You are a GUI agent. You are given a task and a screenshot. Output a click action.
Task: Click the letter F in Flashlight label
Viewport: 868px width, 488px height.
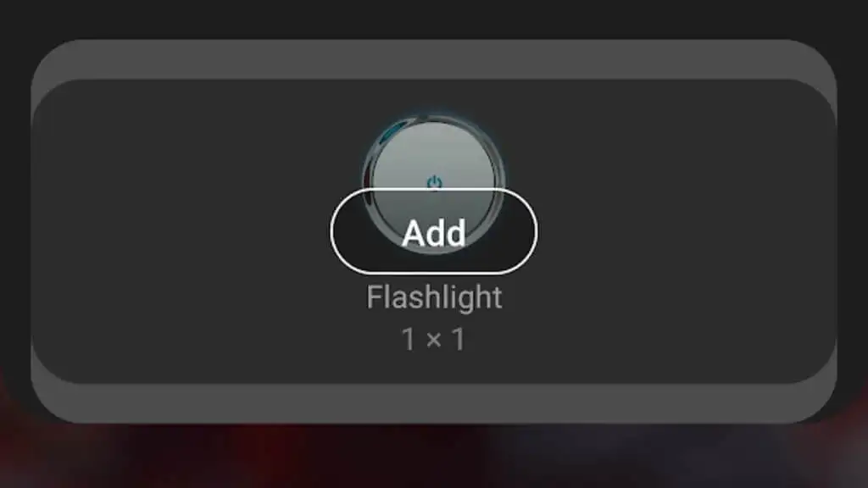click(375, 297)
